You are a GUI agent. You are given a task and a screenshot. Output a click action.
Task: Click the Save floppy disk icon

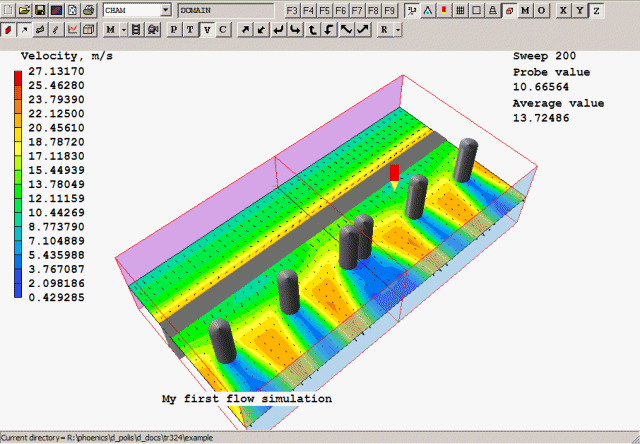[40, 10]
